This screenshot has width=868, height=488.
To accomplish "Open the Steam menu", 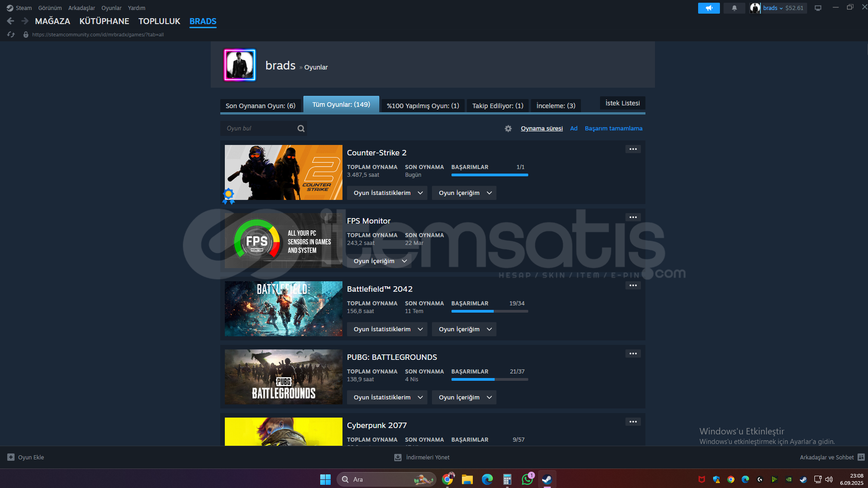I will (x=24, y=8).
